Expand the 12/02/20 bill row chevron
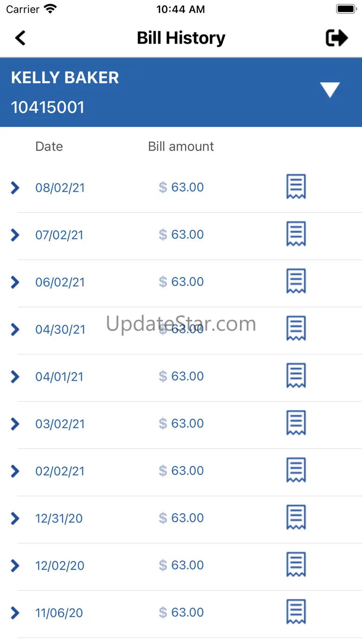The image size is (362, 644). [15, 566]
